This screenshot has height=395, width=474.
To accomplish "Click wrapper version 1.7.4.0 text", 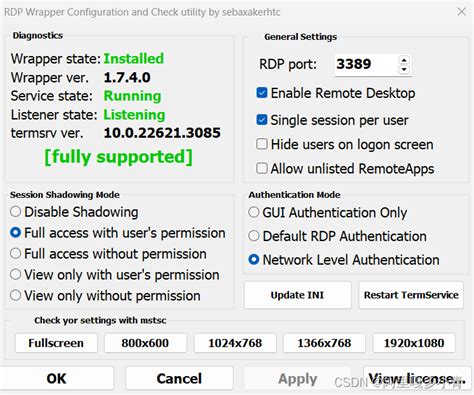I will [x=127, y=77].
